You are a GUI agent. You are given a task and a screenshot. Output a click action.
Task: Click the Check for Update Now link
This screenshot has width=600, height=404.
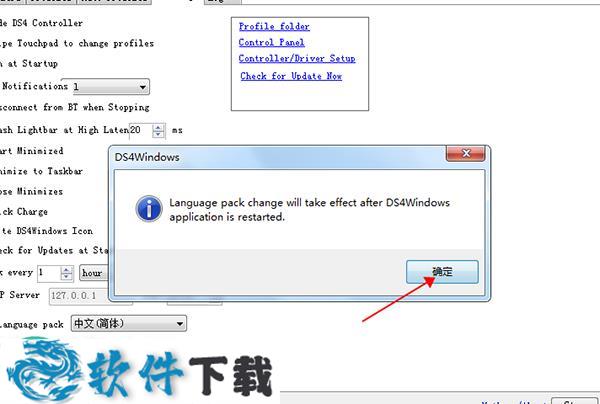[x=291, y=76]
